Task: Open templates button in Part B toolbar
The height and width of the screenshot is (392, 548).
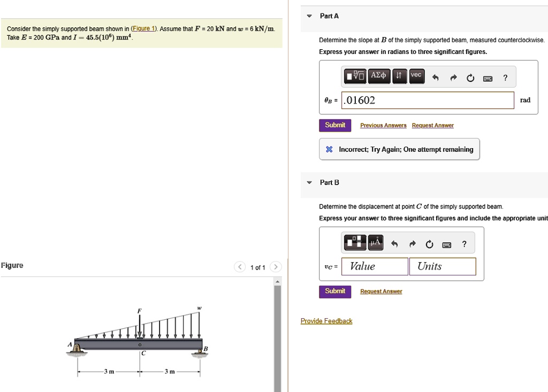Action: pyautogui.click(x=355, y=242)
